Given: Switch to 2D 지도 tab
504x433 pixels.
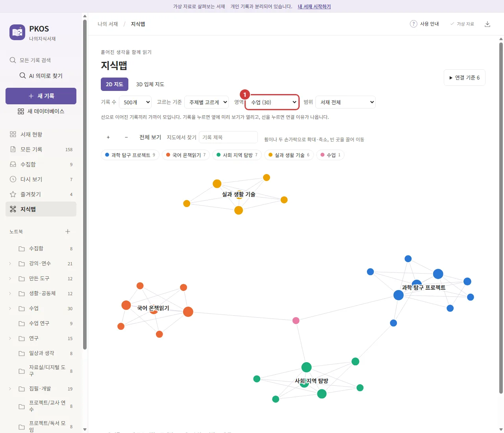Looking at the screenshot, I should click(115, 84).
